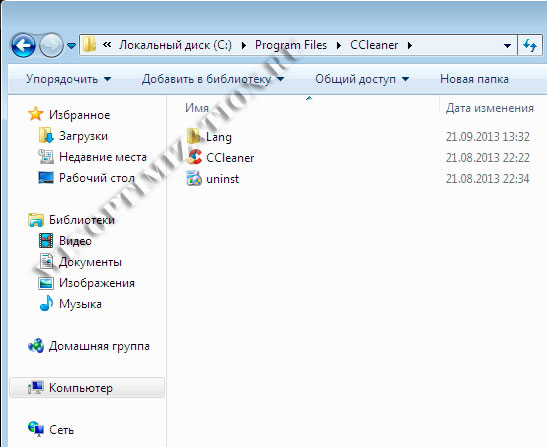
Task: Open Сеть in navigation pane
Action: tap(61, 430)
